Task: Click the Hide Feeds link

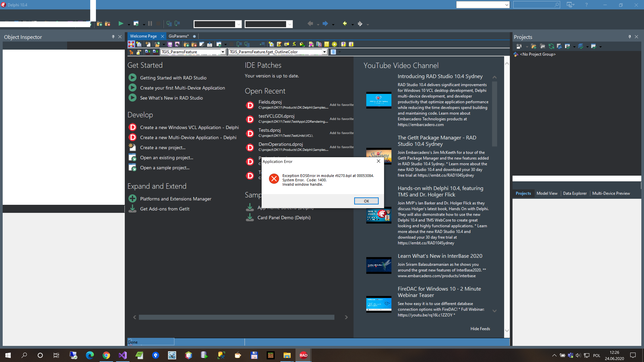Action: tap(480, 328)
